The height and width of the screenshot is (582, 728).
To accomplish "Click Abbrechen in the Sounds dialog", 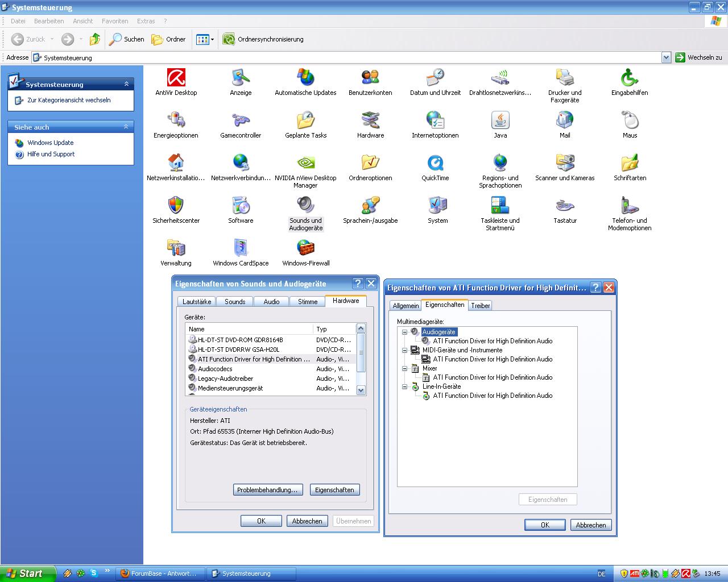I will pyautogui.click(x=307, y=521).
